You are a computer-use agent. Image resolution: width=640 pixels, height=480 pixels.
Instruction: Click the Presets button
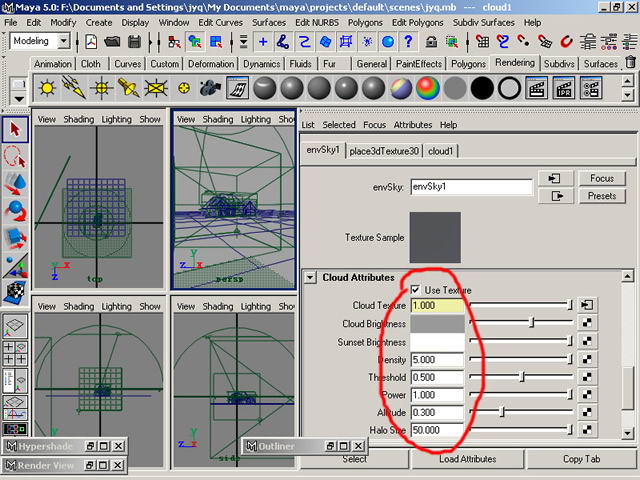[602, 196]
